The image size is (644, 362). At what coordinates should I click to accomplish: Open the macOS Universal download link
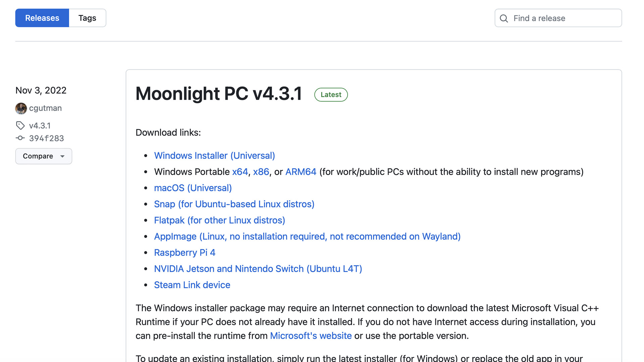click(193, 188)
